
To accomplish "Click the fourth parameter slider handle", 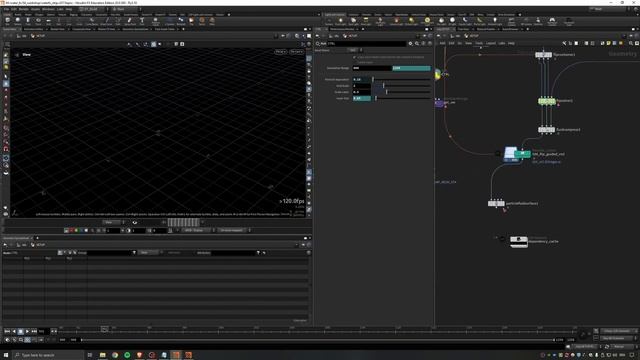I will (376, 98).
